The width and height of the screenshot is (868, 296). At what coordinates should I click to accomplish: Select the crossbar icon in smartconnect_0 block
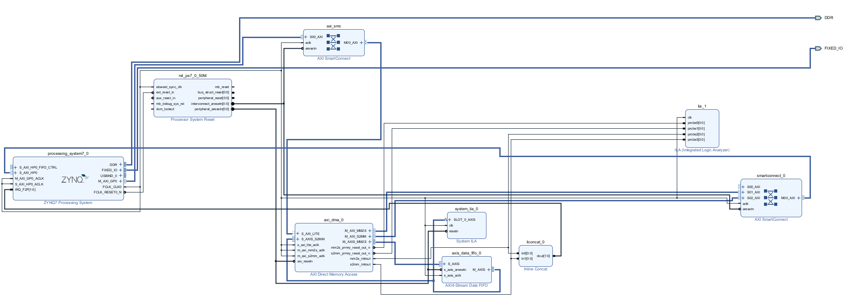[x=771, y=197]
